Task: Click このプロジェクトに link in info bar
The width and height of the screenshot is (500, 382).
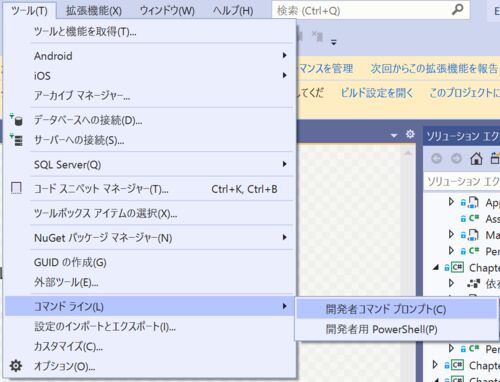Action: click(x=464, y=92)
